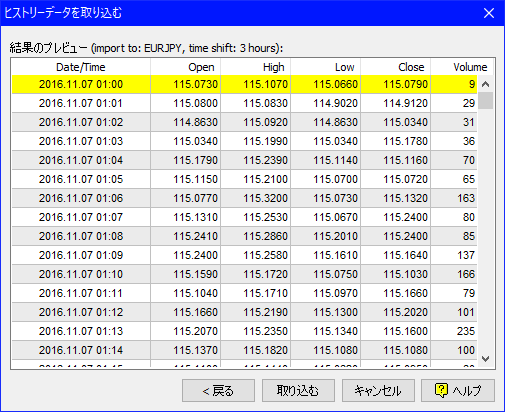505x412 pixels.
Task: Close the ヒストリーデータを取り込む dialog
Action: 489,13
